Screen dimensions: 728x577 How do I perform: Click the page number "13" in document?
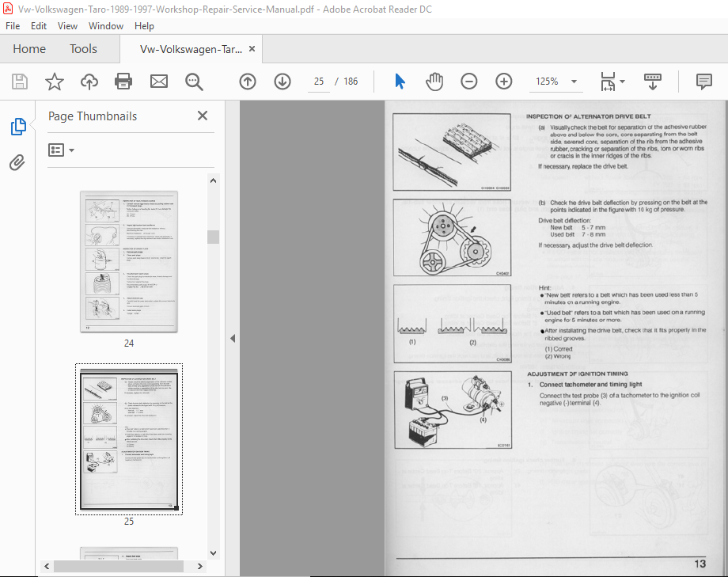700,564
